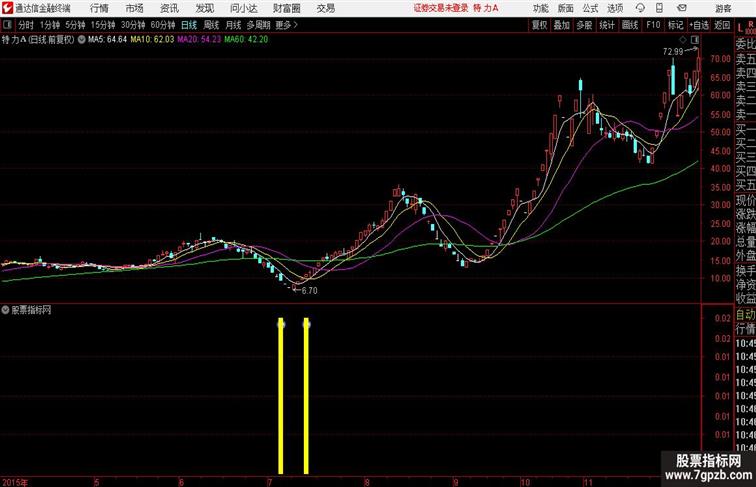Open the 发现 menu
The width and height of the screenshot is (756, 487).
204,8
